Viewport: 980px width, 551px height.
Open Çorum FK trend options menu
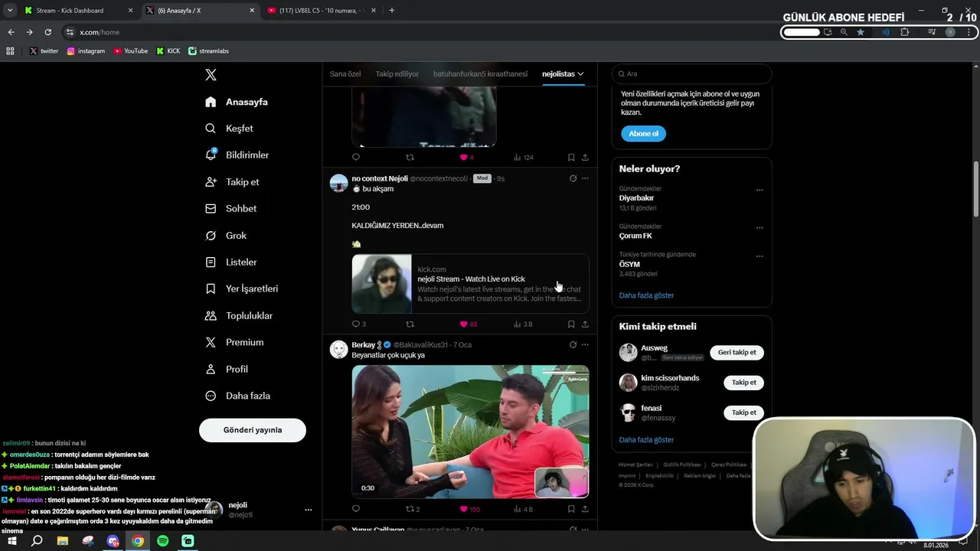759,227
